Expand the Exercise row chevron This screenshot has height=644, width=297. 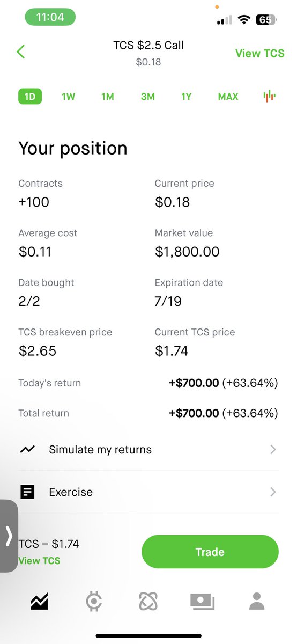273,492
